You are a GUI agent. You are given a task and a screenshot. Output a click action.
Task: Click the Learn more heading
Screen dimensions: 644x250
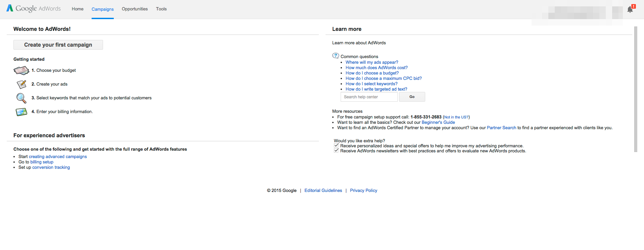point(347,29)
